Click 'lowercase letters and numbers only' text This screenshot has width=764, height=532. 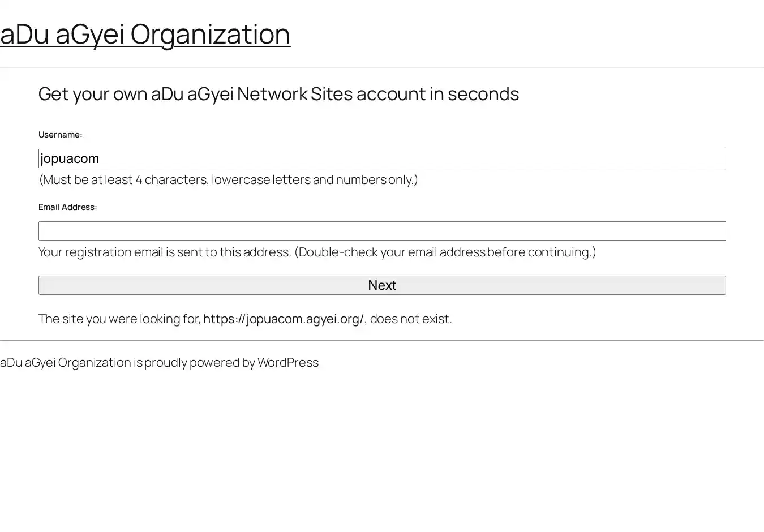314,179
